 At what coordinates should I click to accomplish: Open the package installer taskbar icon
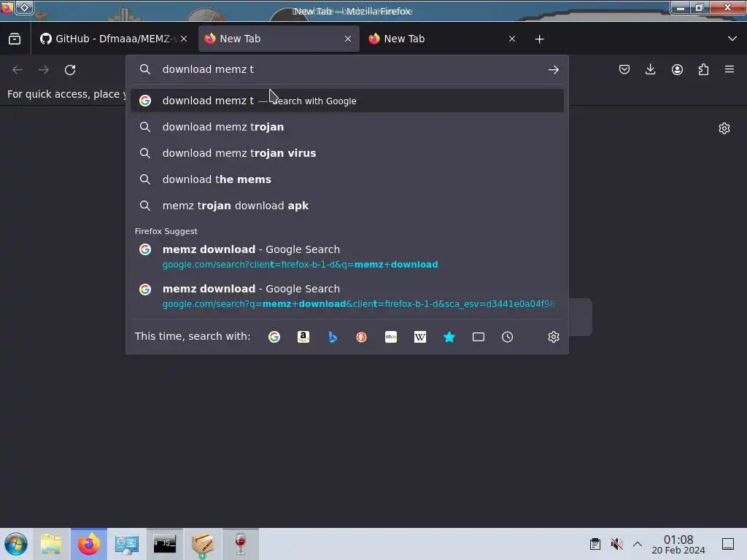203,544
